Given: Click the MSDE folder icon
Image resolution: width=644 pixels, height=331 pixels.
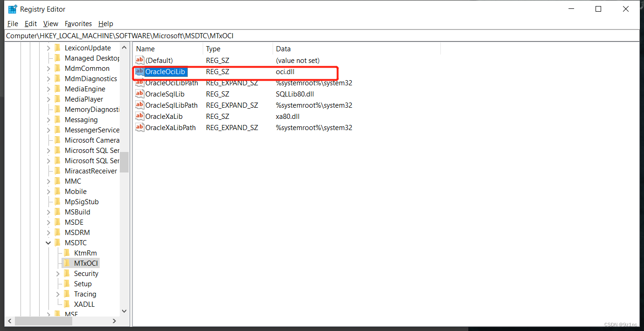Looking at the screenshot, I should click(58, 222).
